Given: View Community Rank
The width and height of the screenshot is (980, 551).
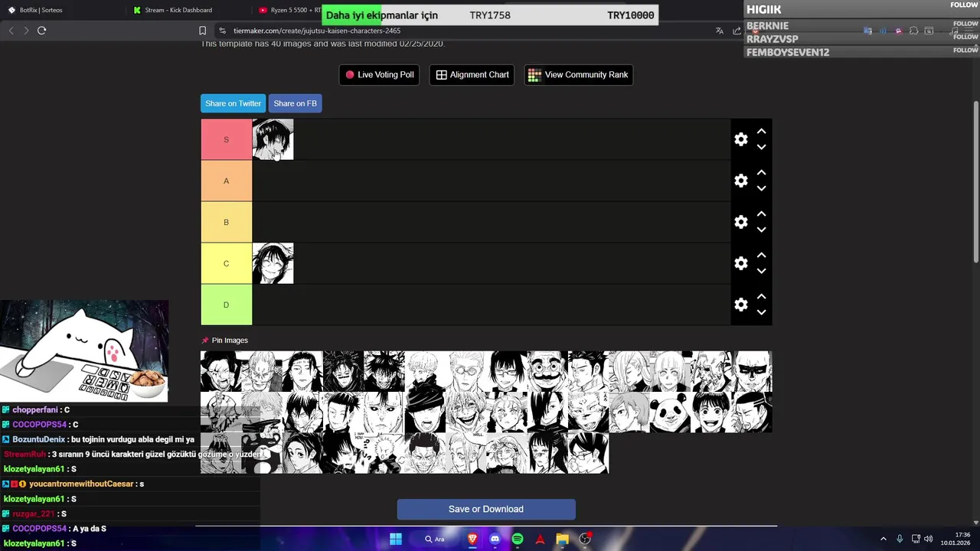Looking at the screenshot, I should coord(578,74).
